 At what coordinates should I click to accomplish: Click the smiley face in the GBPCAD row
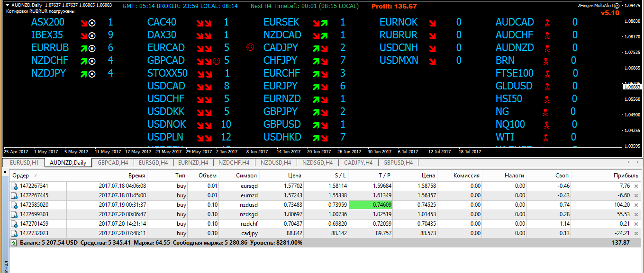pyautogui.click(x=217, y=61)
